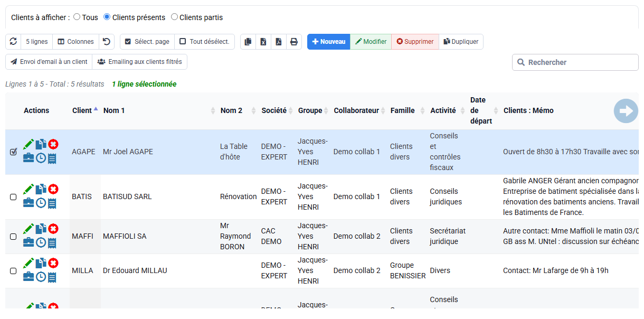Screen dimensions: 644x319
Task: Click the Rechercher search field
Action: (x=575, y=62)
